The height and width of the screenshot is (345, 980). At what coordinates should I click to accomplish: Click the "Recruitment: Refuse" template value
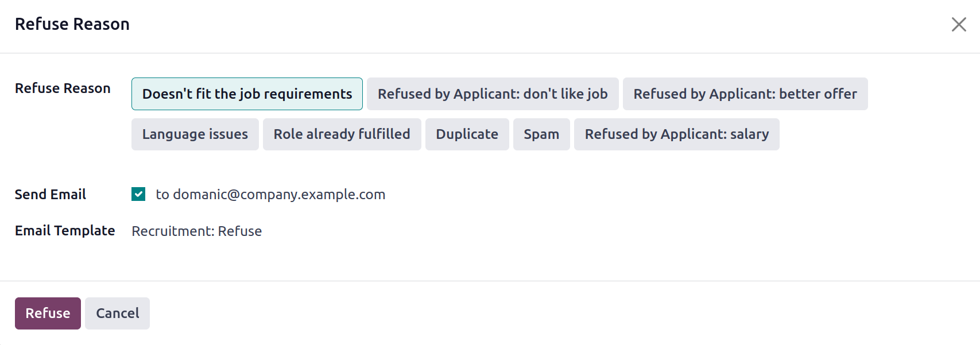(x=197, y=231)
